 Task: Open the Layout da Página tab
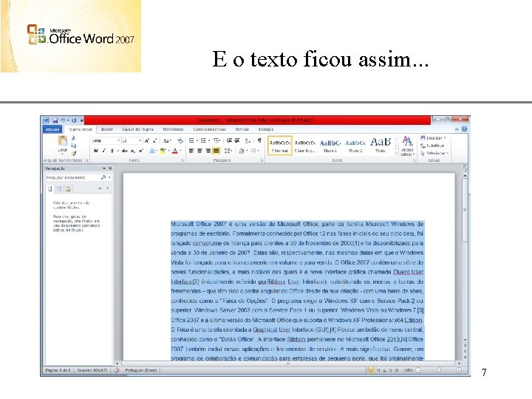(x=137, y=129)
